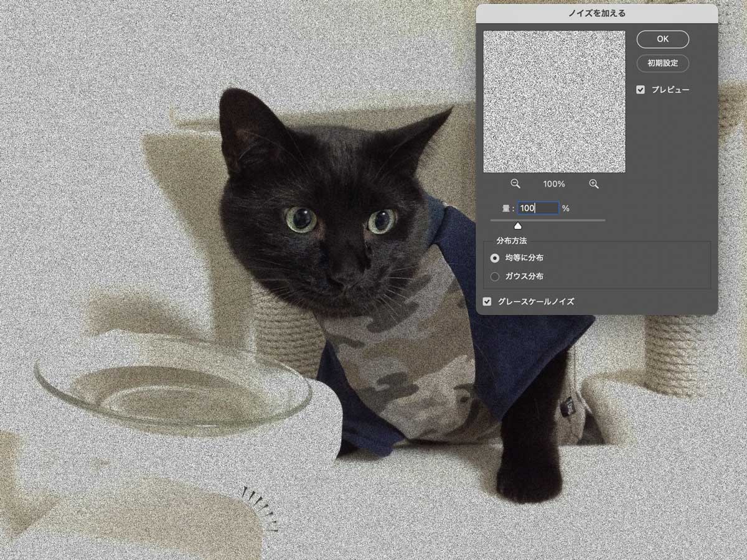Click the zoom-out magnifier under the noise preview
The image size is (747, 560).
(515, 184)
